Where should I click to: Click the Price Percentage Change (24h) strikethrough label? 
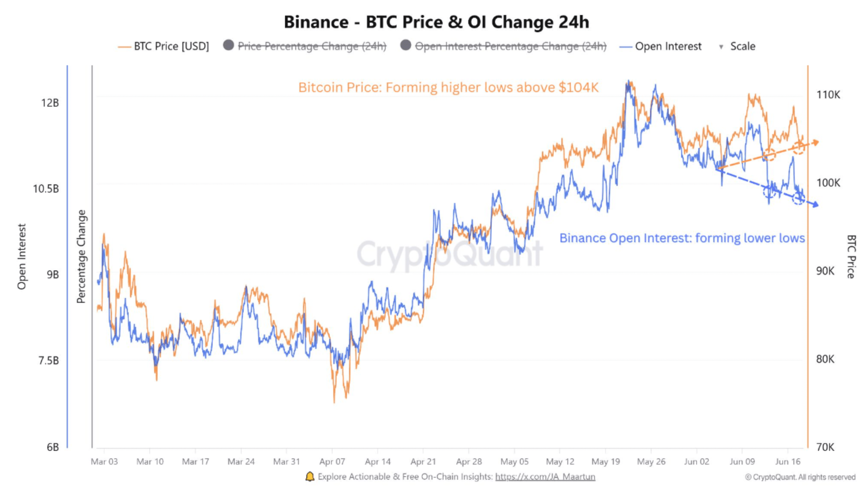tap(312, 46)
